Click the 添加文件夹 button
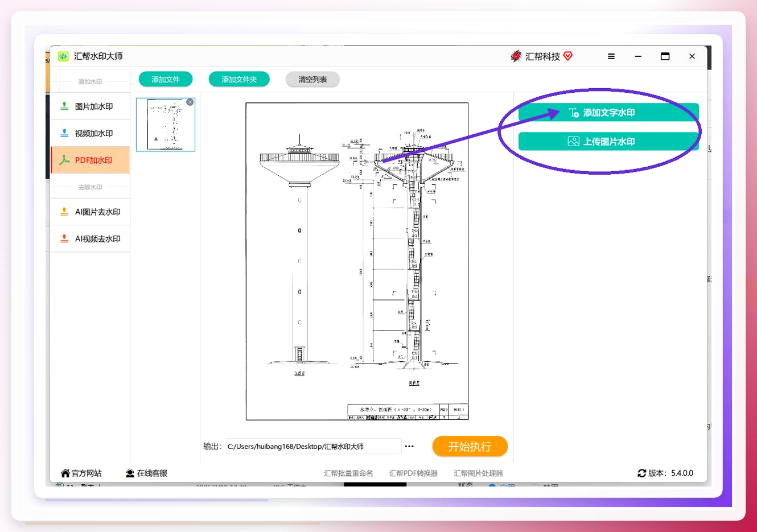 pyautogui.click(x=239, y=80)
